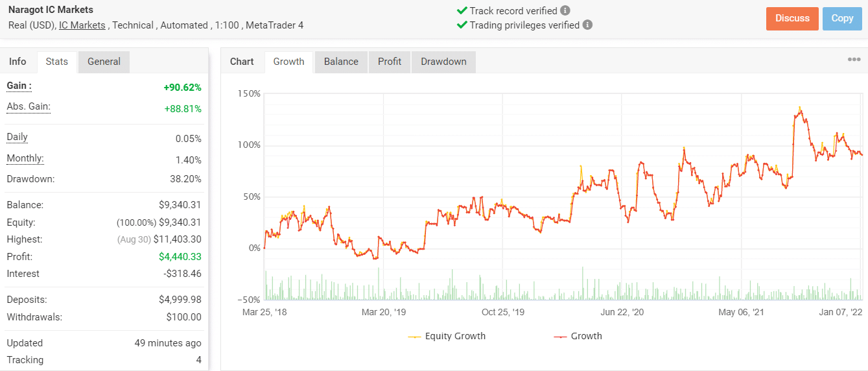Toggle the red Growth legend series
This screenshot has height=371, width=868.
(x=578, y=336)
